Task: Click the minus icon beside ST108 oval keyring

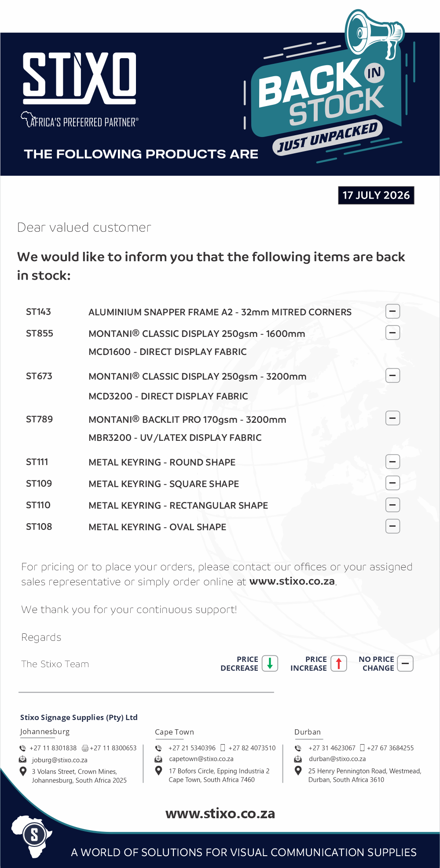Action: [392, 526]
